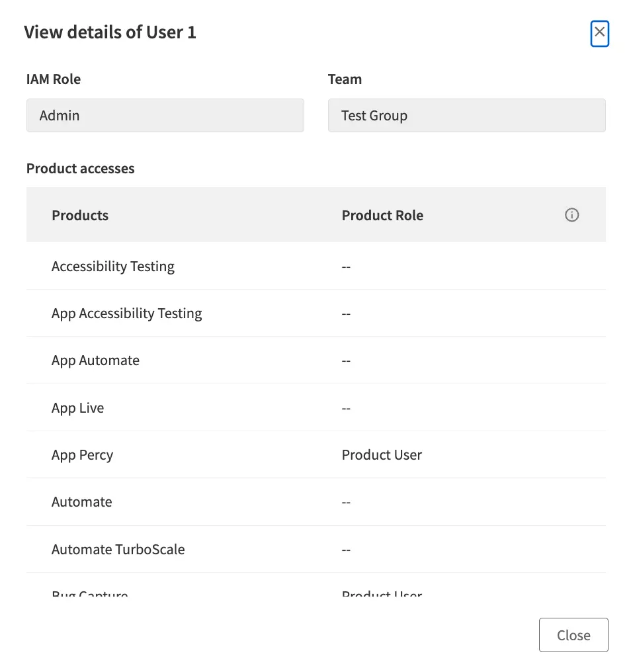631x672 pixels.
Task: Click the Team field showing Test Group
Action: (x=466, y=116)
